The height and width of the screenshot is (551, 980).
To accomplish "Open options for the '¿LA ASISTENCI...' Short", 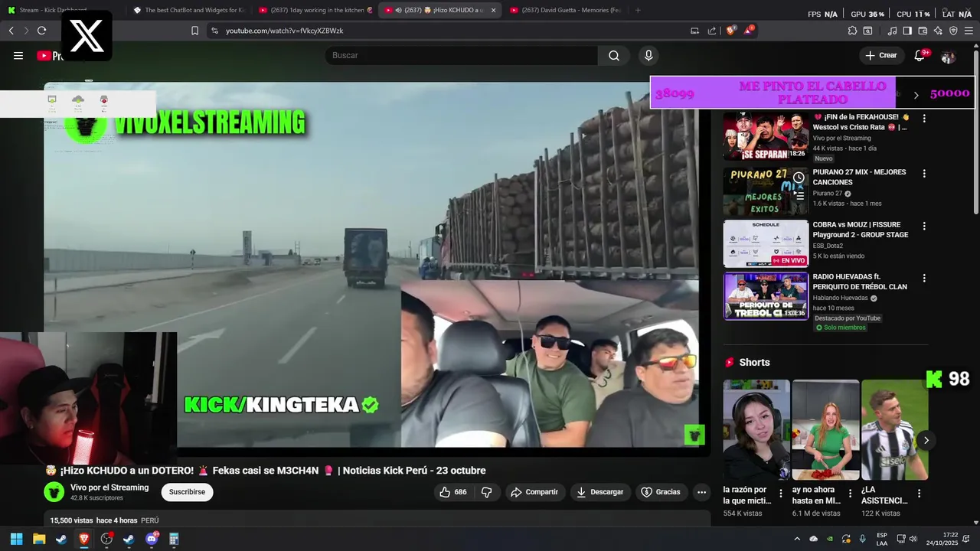I will [x=920, y=494].
